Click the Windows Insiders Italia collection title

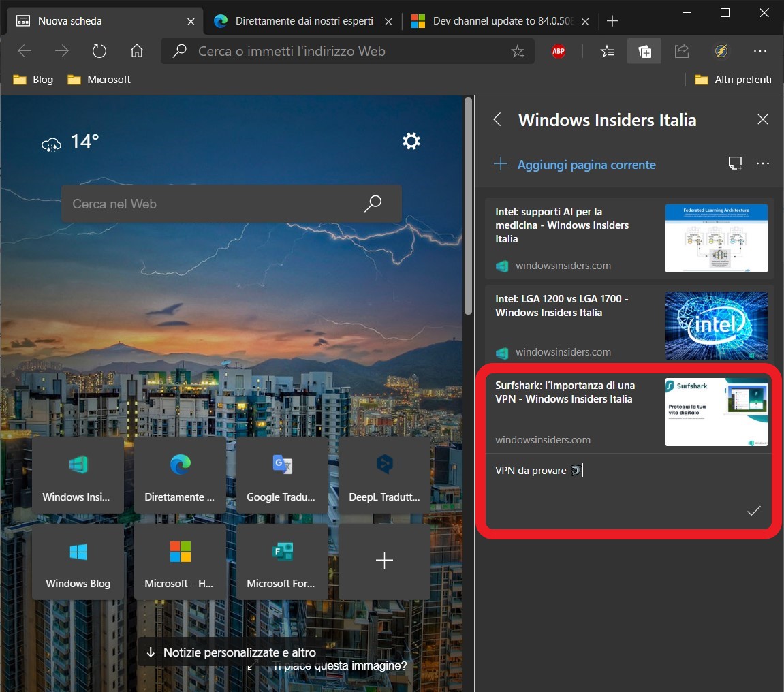[607, 120]
